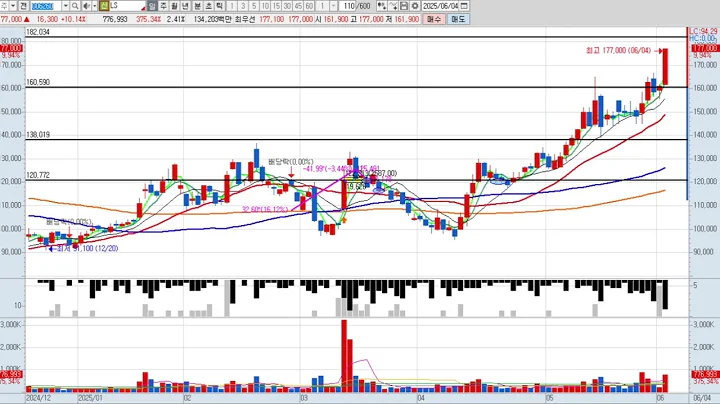Choose the 3 interval button
The height and width of the screenshot is (404, 720).
click(x=243, y=6)
